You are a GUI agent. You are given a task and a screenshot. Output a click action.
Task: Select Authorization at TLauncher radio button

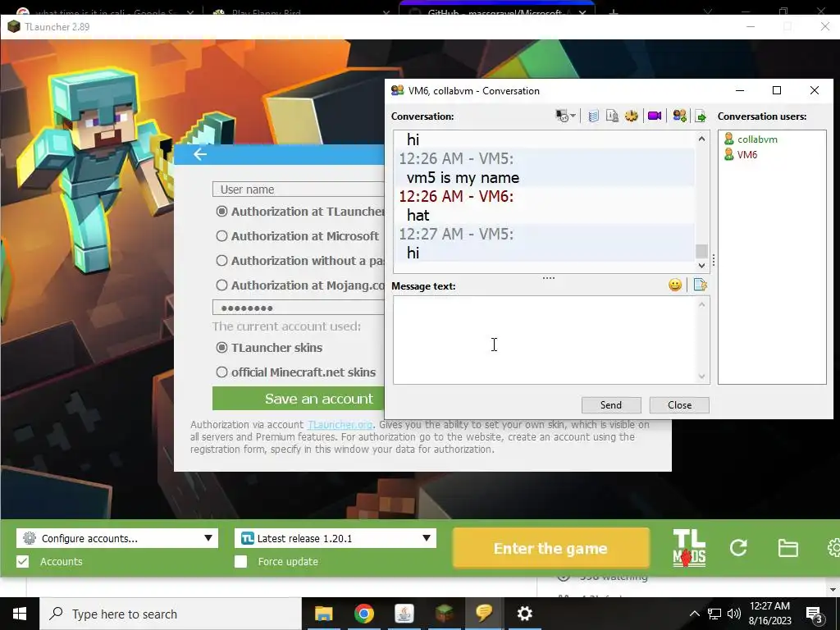pos(221,212)
